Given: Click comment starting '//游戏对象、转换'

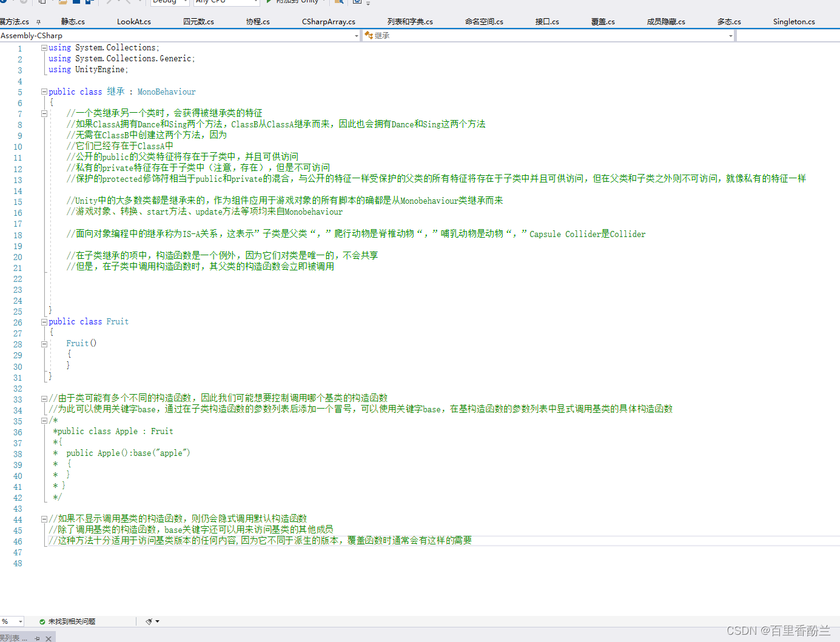Looking at the screenshot, I should pos(205,212).
